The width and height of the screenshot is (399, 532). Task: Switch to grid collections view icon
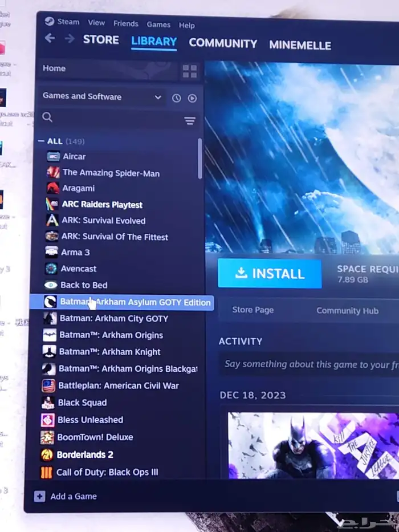(189, 71)
